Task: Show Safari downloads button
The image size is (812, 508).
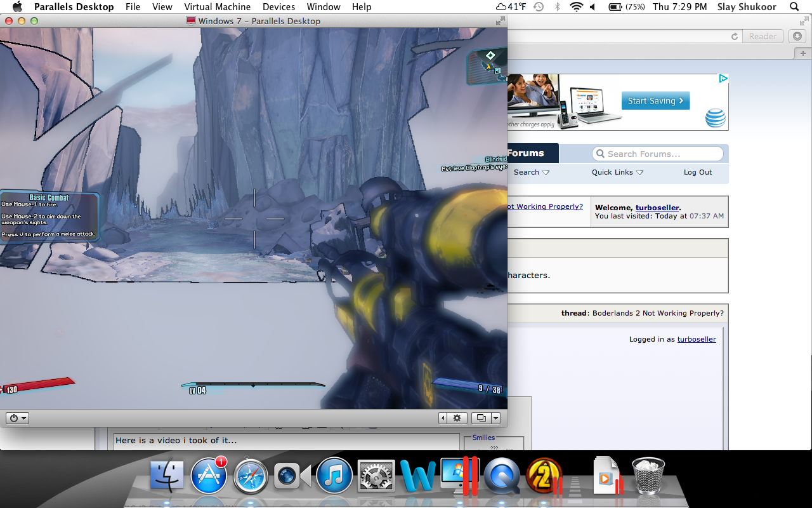Action: pyautogui.click(x=797, y=36)
